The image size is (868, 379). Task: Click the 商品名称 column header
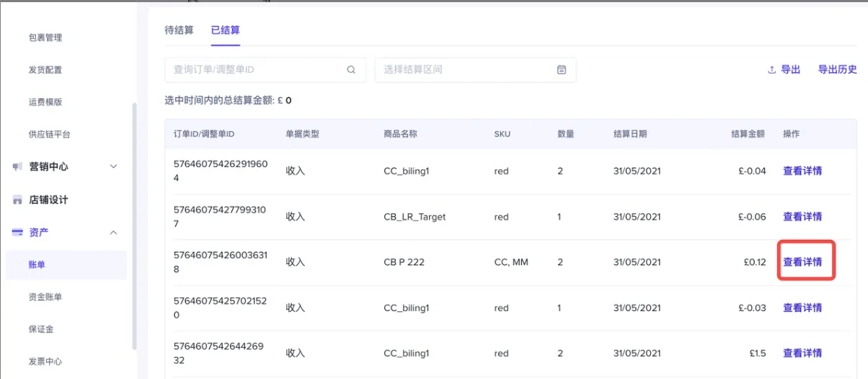[x=401, y=134]
